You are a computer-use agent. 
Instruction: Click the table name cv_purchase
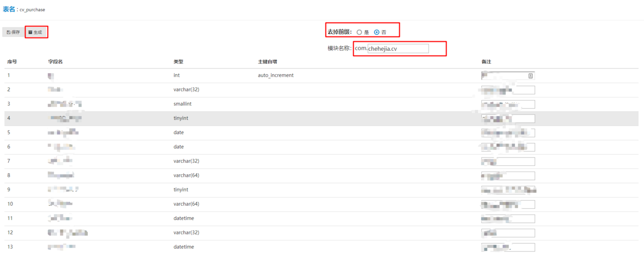point(32,10)
